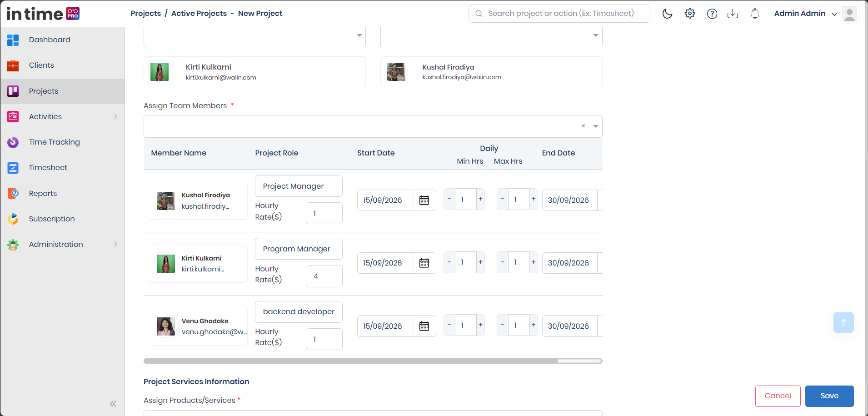Increase Min Hrs for Kushal Firodiya
This screenshot has height=416, width=868.
pos(480,199)
